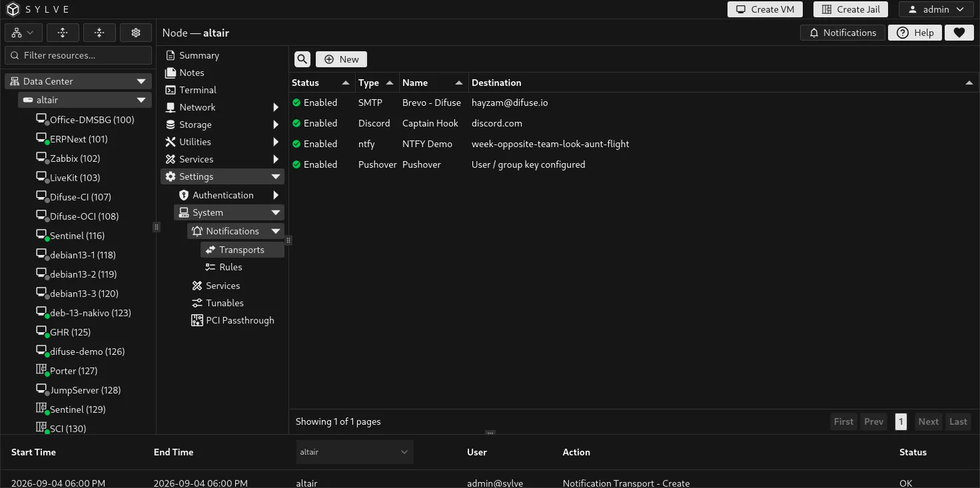Viewport: 980px width, 488px height.
Task: Open the altair node filter dropdown
Action: click(x=354, y=452)
